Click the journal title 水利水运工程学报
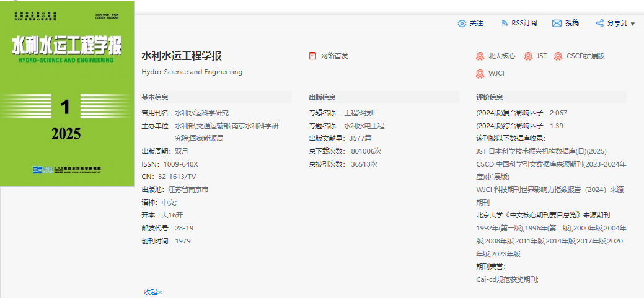This screenshot has width=644, height=298. click(x=182, y=56)
